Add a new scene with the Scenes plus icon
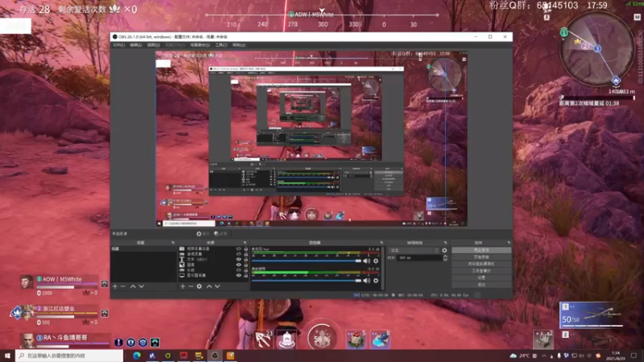This screenshot has width=644, height=362. point(115,286)
